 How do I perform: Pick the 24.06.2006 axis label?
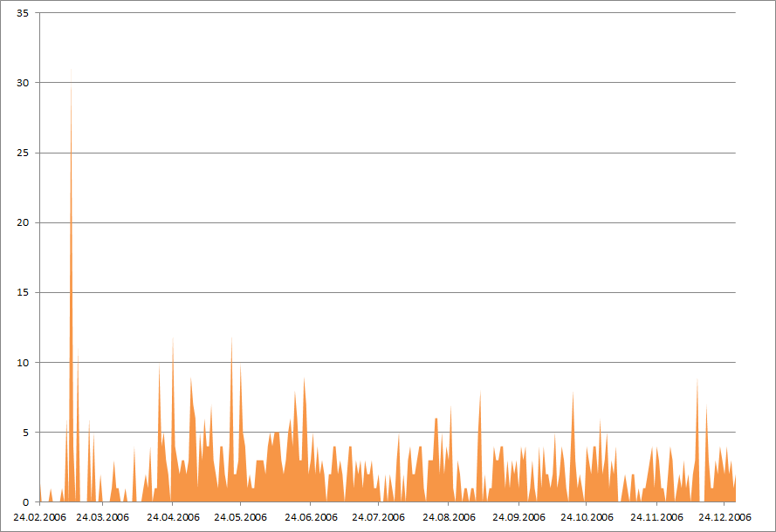click(x=310, y=517)
